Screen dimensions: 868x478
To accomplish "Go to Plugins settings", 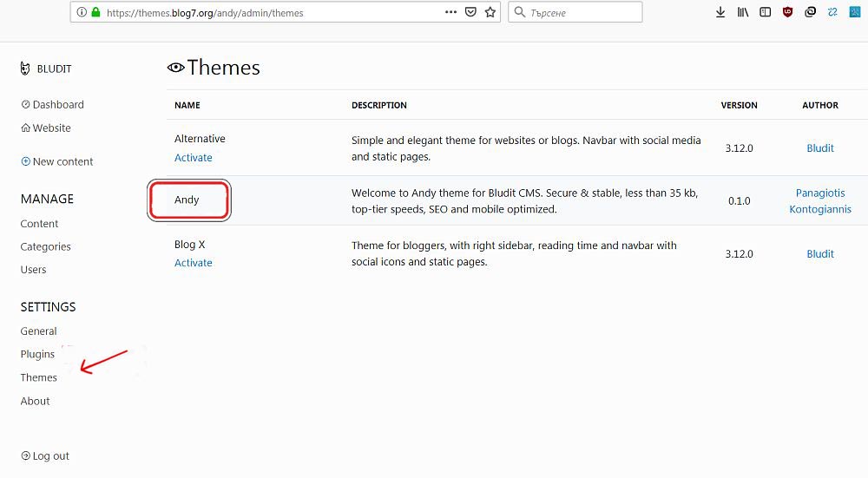I will point(37,354).
